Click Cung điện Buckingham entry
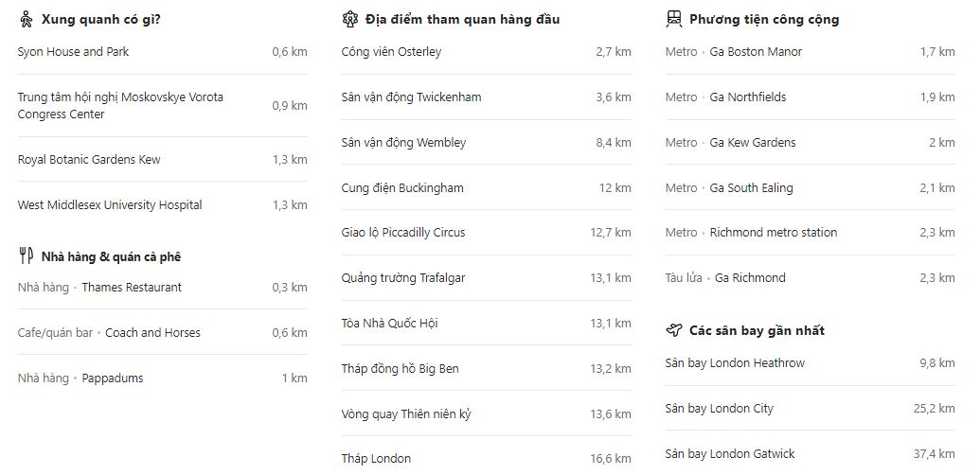This screenshot has height=475, width=980. (x=487, y=188)
